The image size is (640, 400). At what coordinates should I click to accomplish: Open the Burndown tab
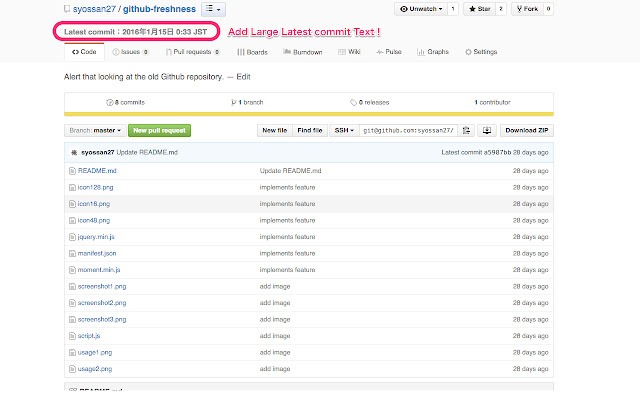(303, 52)
